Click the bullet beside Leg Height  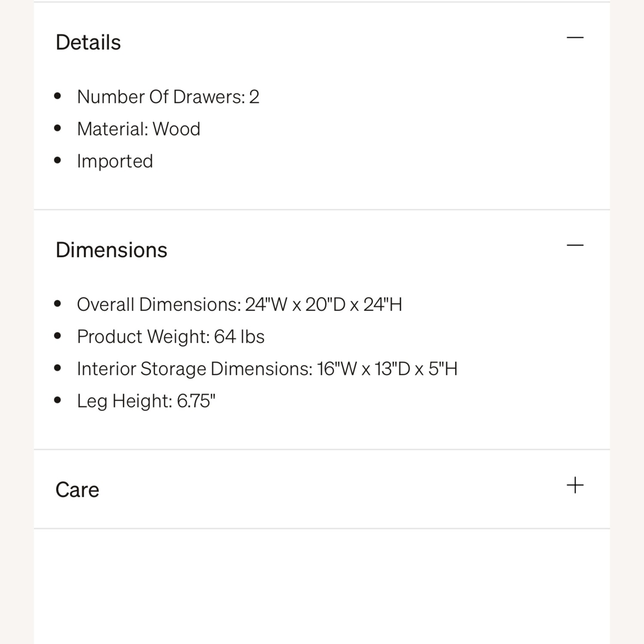point(58,400)
